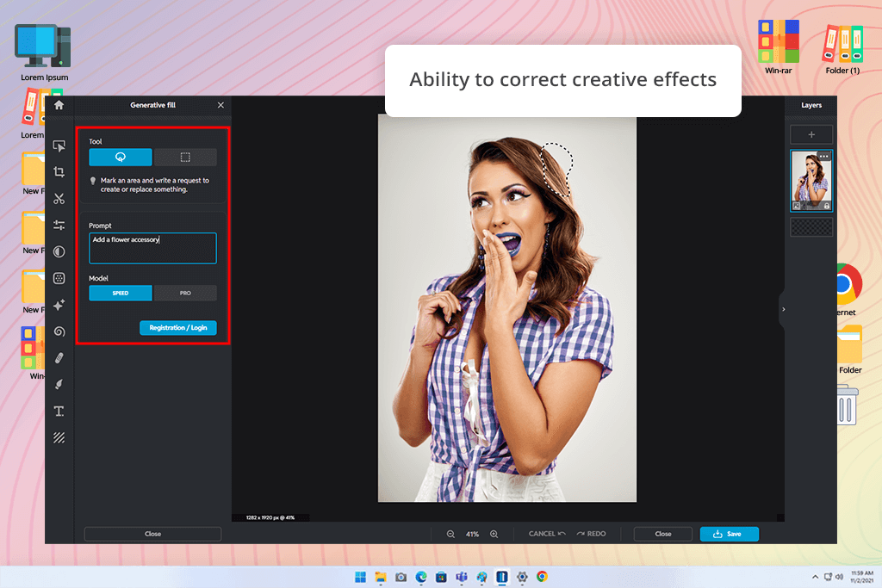Open Lorem Ipsum computer desktop icon

pos(45,53)
